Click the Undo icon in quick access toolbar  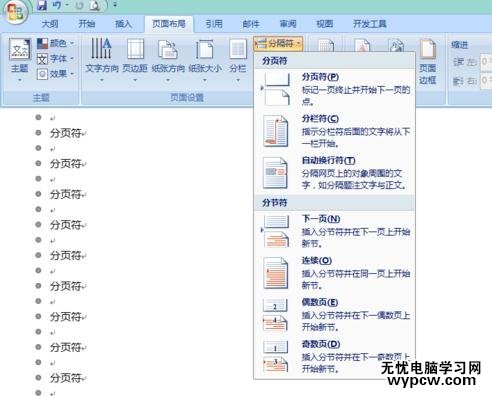57,5
